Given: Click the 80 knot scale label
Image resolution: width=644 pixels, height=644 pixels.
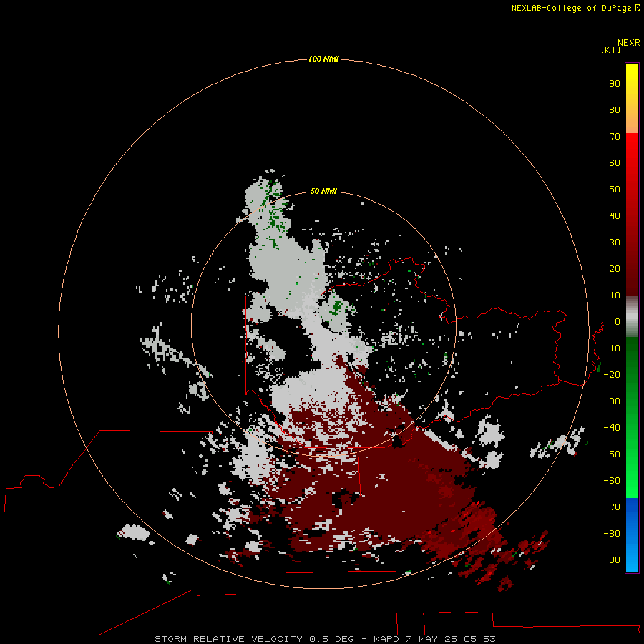Looking at the screenshot, I should pos(615,109).
